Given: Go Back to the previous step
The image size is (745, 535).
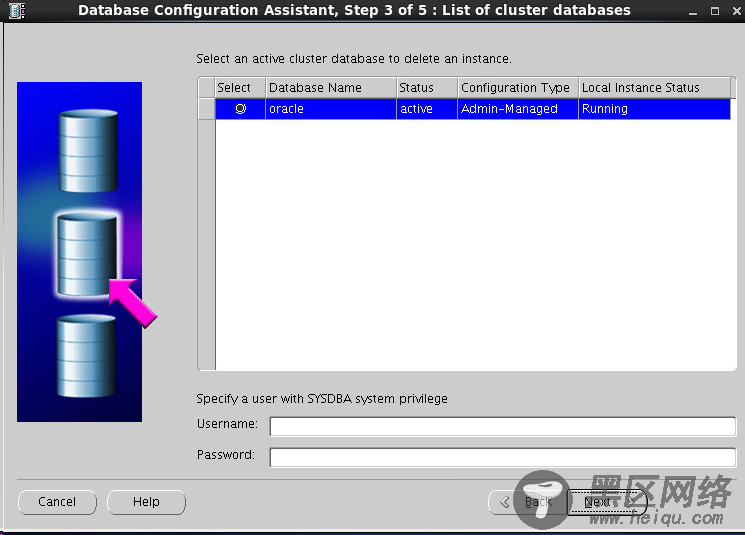Looking at the screenshot, I should 527,502.
